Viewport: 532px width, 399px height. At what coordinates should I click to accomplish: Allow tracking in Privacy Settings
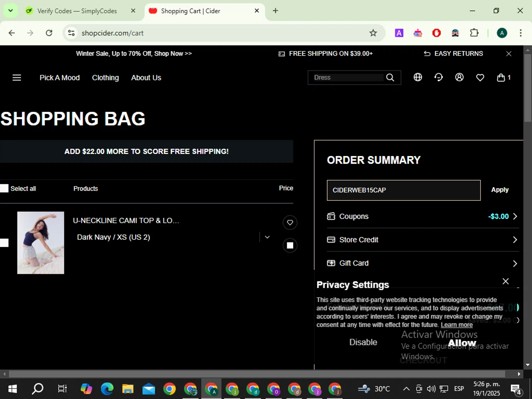coord(462,343)
